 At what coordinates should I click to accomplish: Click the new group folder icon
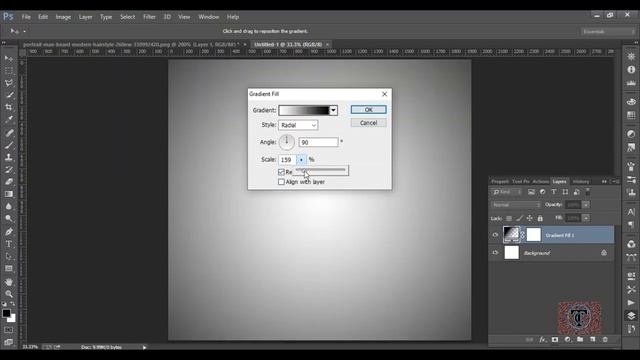[580, 340]
